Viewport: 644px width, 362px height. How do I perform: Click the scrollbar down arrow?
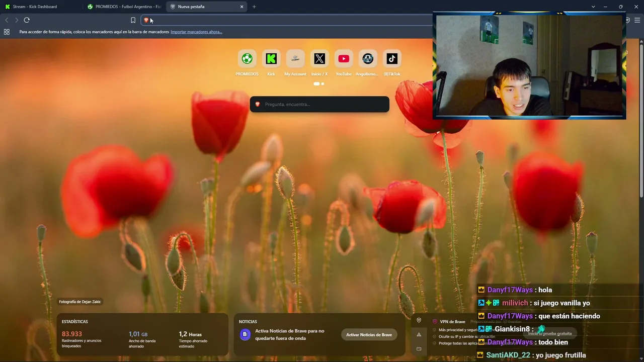641,359
